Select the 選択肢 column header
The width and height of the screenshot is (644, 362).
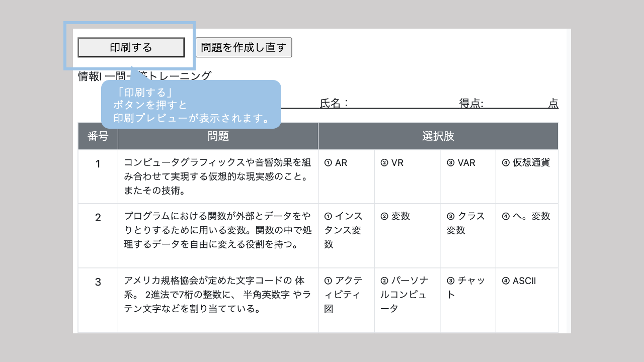coord(438,136)
